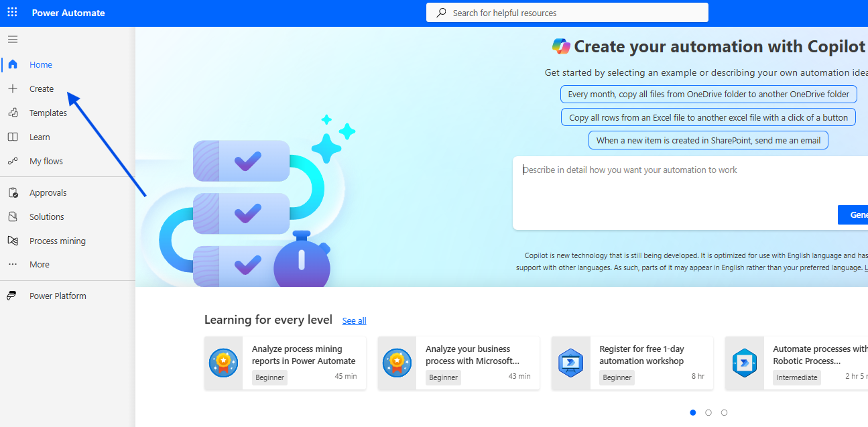Screen dimensions: 868x427
Task: Expand the More options menu
Action: point(39,265)
